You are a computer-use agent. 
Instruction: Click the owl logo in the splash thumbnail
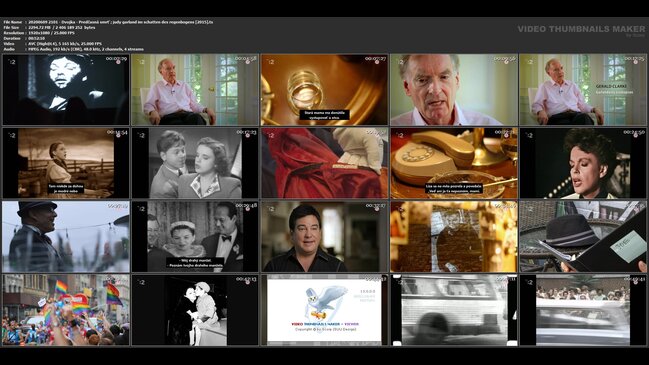tap(325, 302)
